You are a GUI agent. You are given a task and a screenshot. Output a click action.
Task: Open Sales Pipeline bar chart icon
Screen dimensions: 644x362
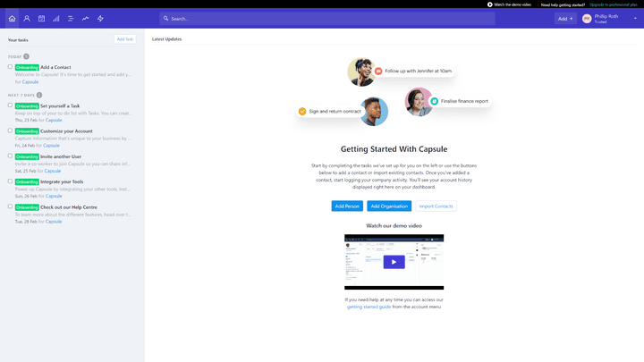click(x=56, y=18)
